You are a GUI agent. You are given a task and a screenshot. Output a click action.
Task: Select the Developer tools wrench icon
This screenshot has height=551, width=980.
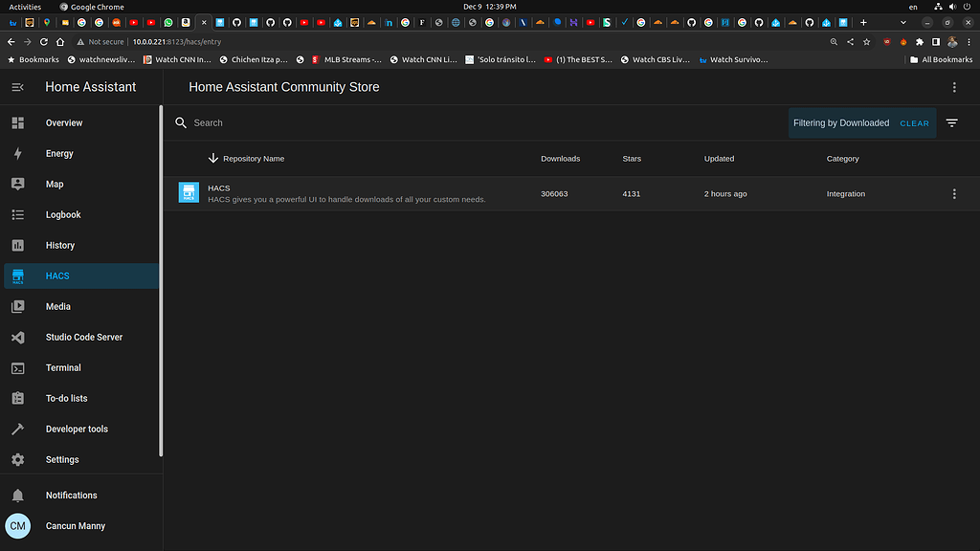[17, 429]
